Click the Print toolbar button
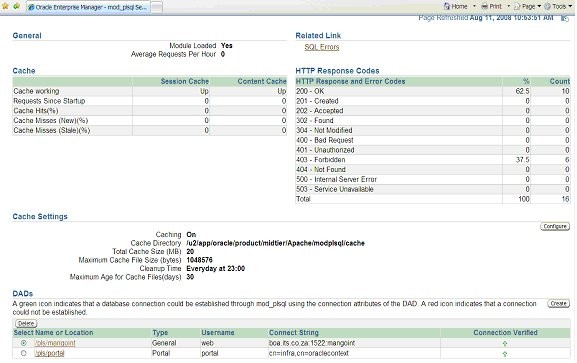The width and height of the screenshot is (577, 363). [492, 6]
